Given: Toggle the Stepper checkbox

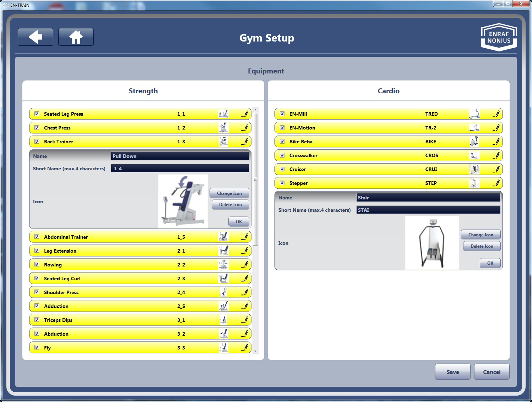Looking at the screenshot, I should click(282, 183).
